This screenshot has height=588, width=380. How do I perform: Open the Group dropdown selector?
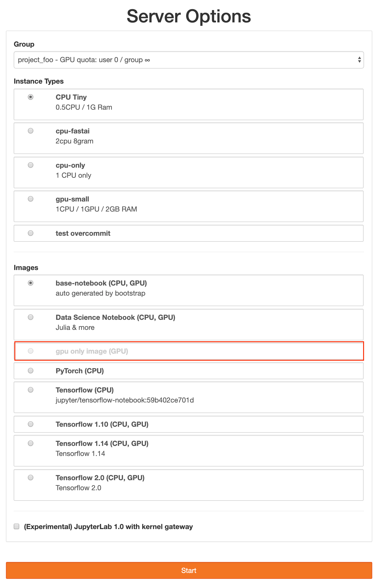189,60
